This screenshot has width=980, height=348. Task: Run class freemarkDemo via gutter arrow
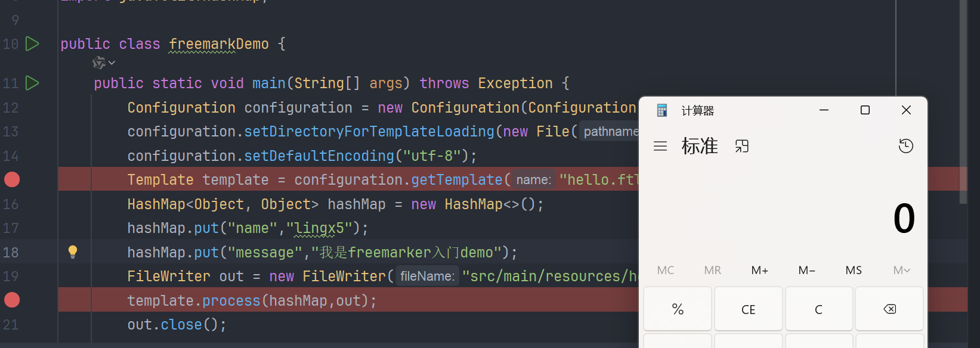coord(32,44)
